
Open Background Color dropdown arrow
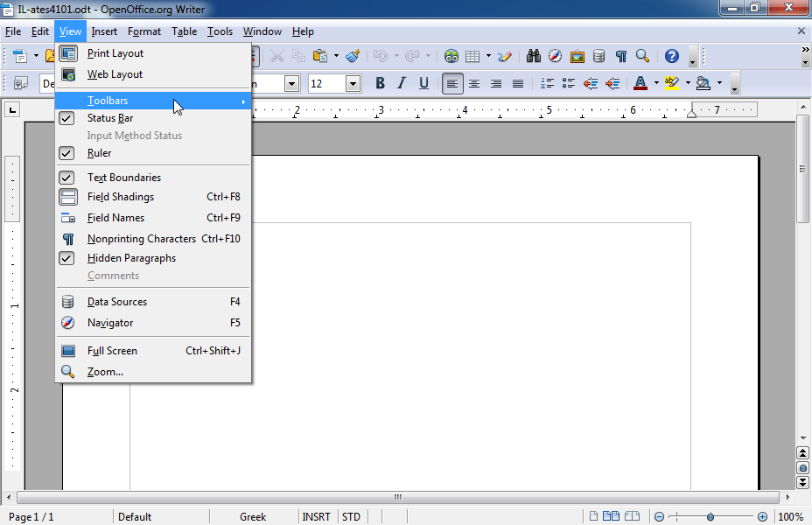719,83
